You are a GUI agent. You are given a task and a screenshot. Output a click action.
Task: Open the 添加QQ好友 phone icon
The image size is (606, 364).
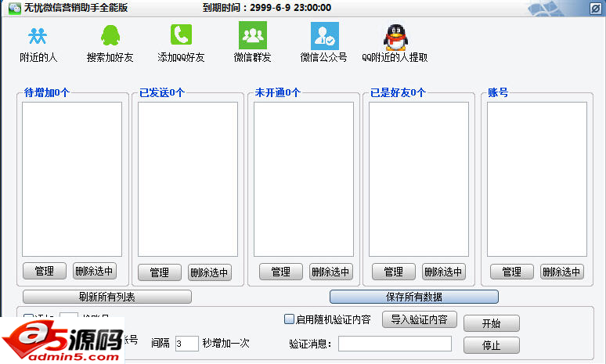tap(181, 34)
